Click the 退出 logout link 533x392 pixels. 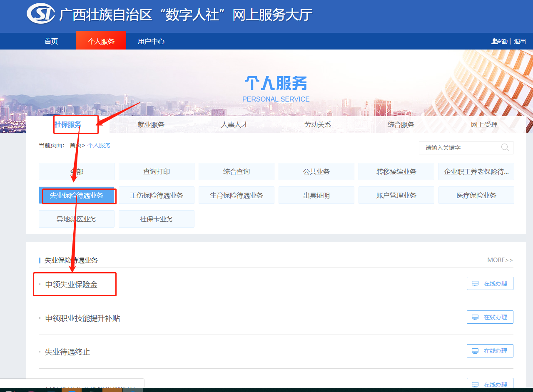pyautogui.click(x=520, y=41)
